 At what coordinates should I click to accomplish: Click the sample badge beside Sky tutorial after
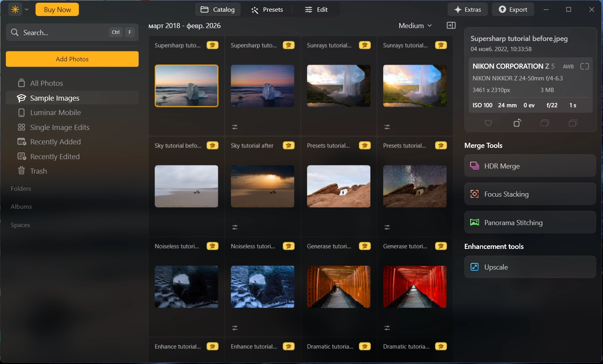tap(289, 146)
